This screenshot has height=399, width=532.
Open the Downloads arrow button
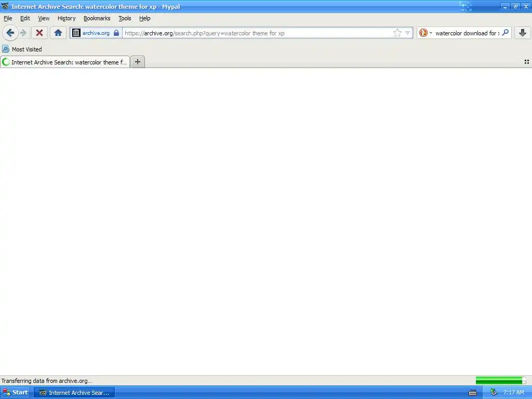(x=523, y=33)
